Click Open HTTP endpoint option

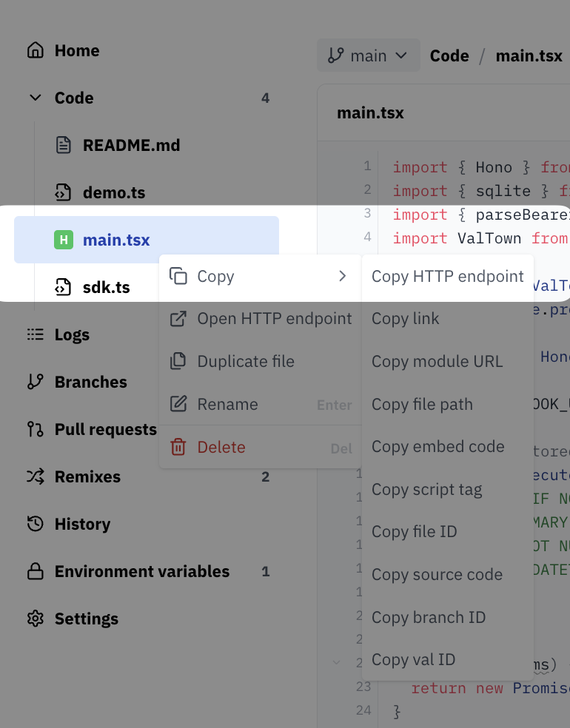point(274,318)
